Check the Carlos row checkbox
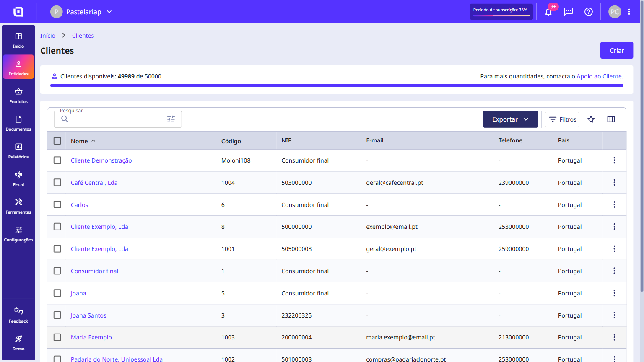 click(x=57, y=204)
